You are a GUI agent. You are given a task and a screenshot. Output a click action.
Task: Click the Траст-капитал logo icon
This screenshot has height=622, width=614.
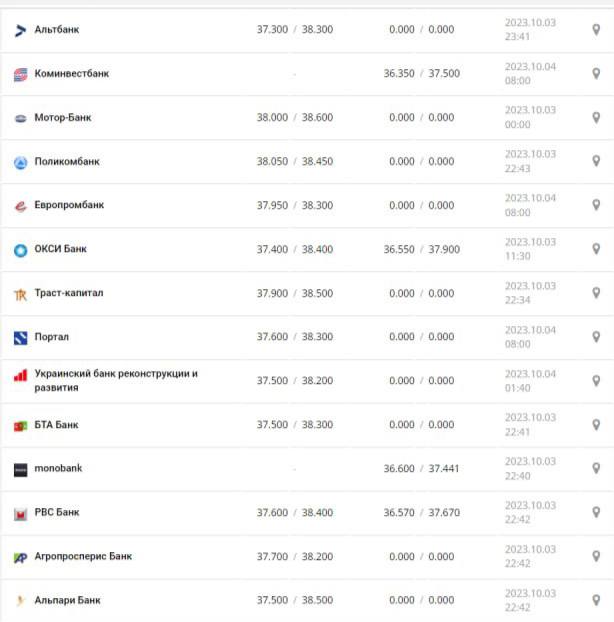(20, 294)
